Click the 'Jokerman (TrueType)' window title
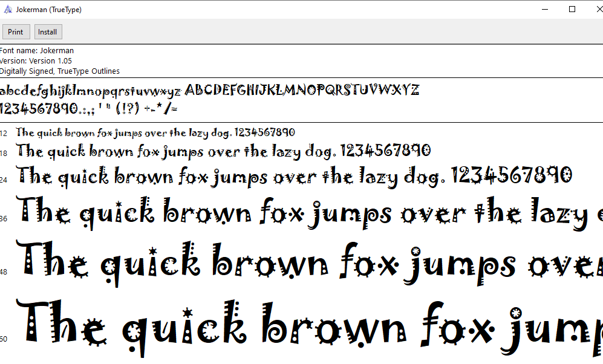 [x=49, y=10]
